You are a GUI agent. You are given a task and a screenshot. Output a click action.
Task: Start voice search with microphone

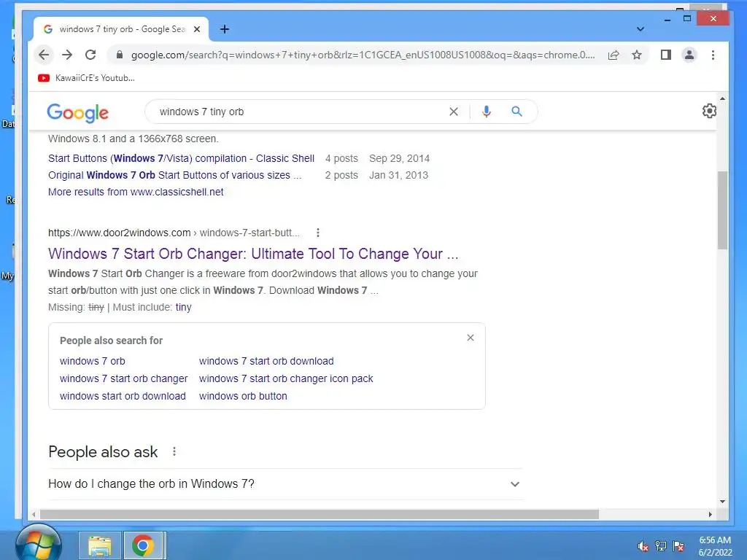[x=486, y=112]
